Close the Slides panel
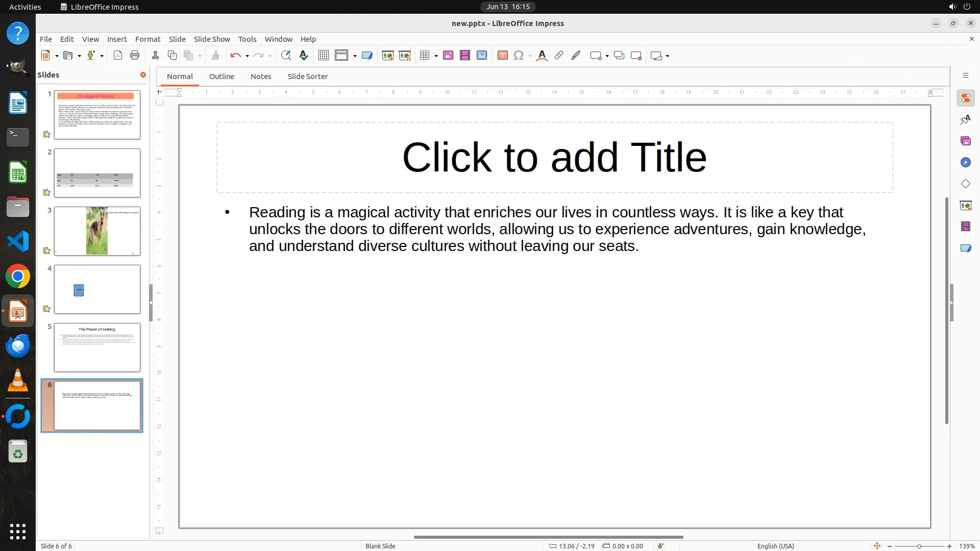This screenshot has width=980, height=551. tap(143, 75)
